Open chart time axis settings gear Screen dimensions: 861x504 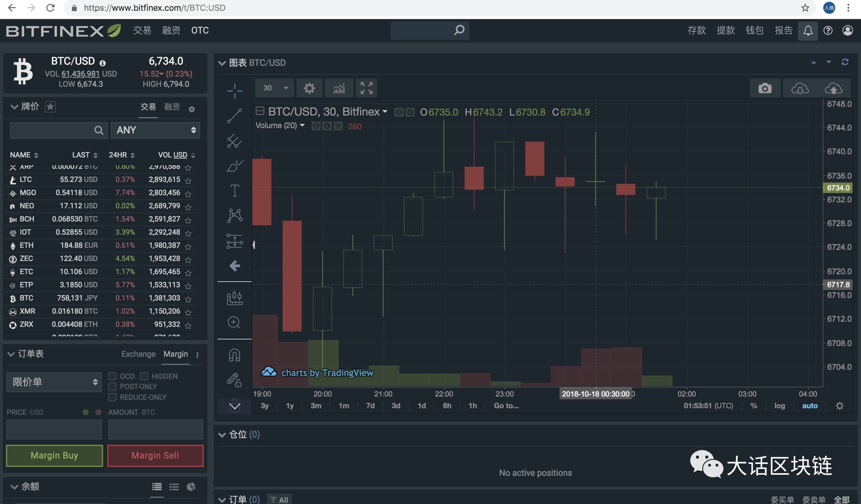pyautogui.click(x=839, y=406)
